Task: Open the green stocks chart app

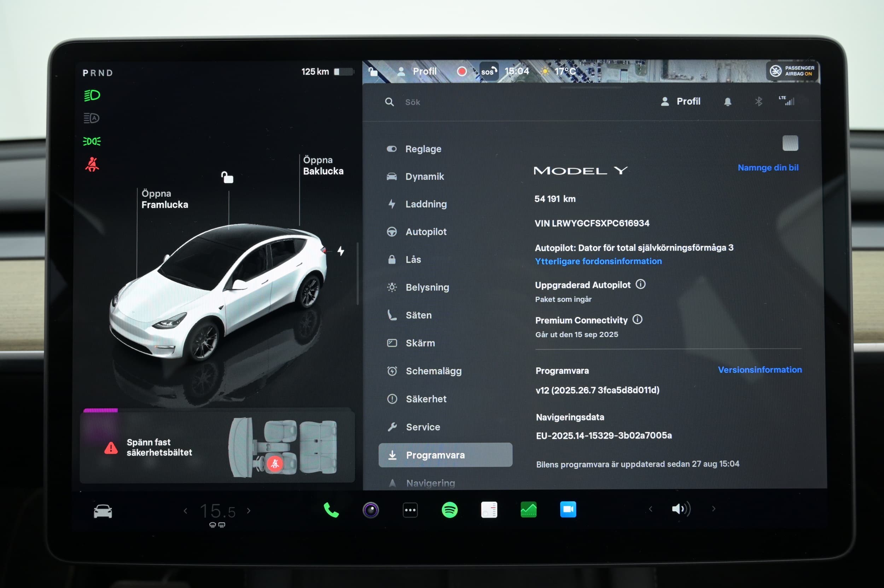Action: [x=528, y=510]
